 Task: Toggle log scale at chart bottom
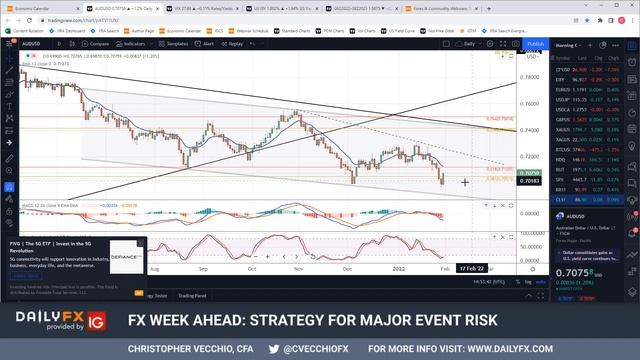(x=529, y=282)
